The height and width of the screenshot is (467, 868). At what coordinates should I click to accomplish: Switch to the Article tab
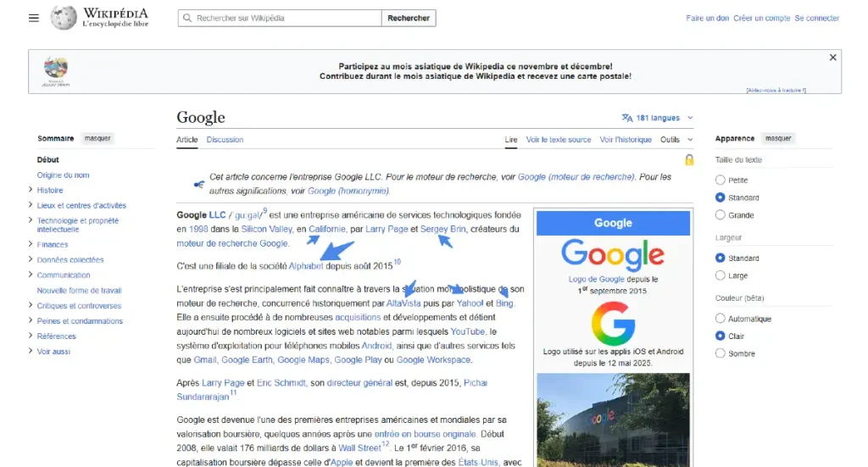[187, 140]
